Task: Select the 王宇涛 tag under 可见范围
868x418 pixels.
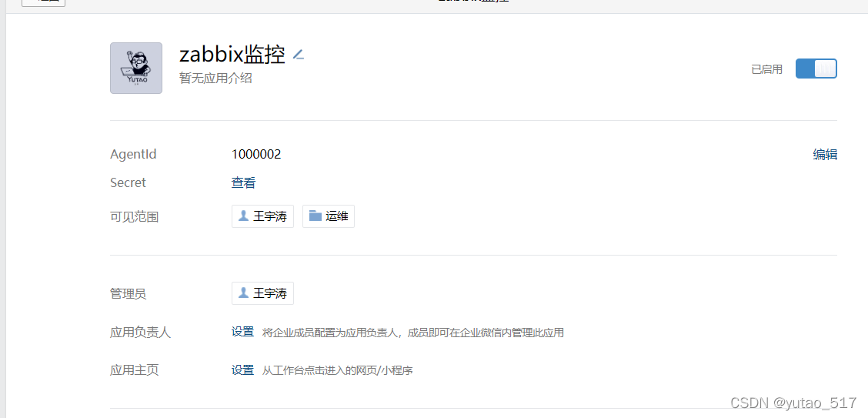Action: click(262, 216)
